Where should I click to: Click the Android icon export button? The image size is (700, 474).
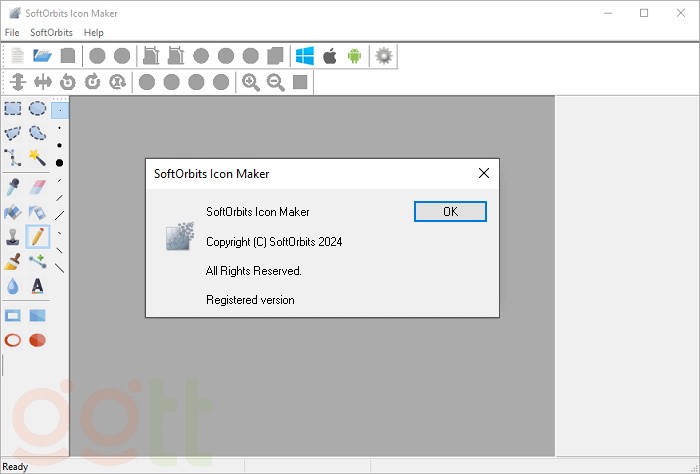(354, 56)
